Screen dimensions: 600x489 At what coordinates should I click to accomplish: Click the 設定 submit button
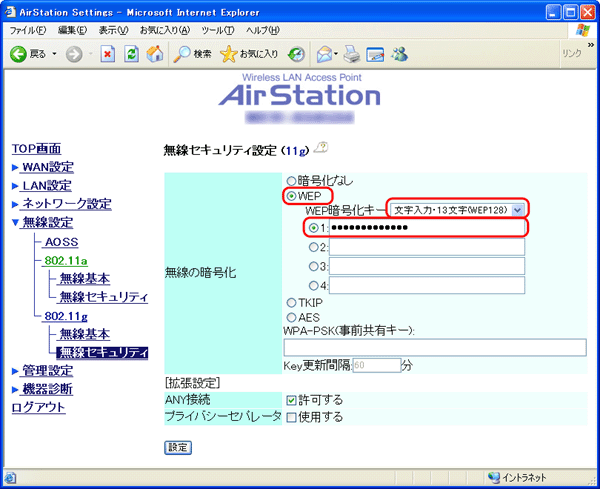click(178, 447)
